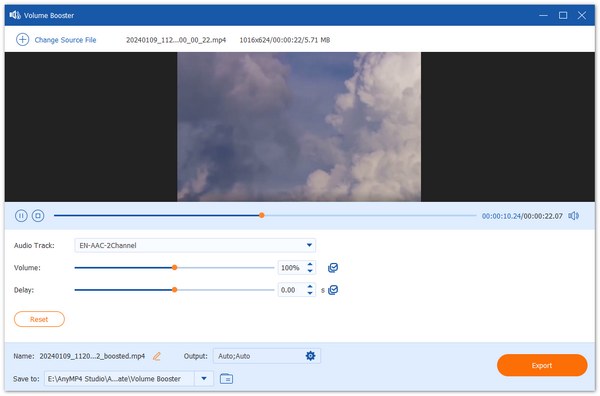Click the Volume Booster app icon in the title bar
This screenshot has width=600, height=396.
tap(15, 15)
